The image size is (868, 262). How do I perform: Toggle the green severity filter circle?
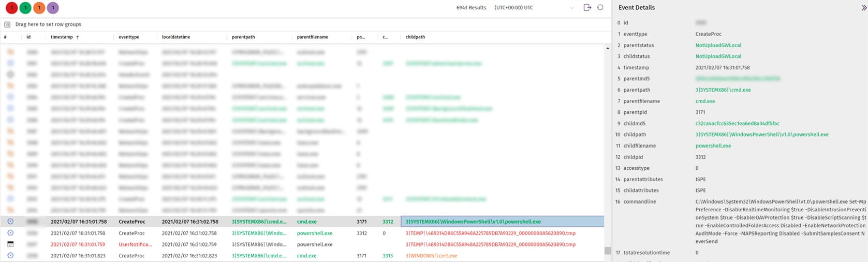tap(25, 8)
